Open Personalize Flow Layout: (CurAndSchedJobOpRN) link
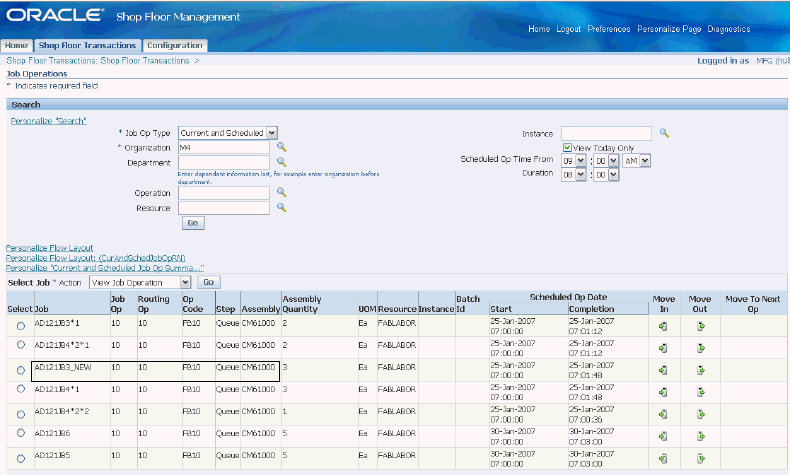The height and width of the screenshot is (475, 790). (96, 258)
